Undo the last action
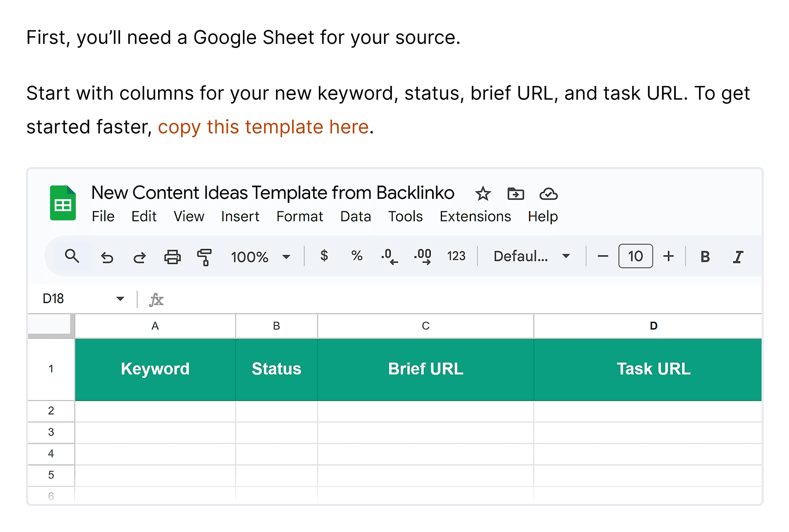Image resolution: width=789 pixels, height=532 pixels. coord(107,257)
